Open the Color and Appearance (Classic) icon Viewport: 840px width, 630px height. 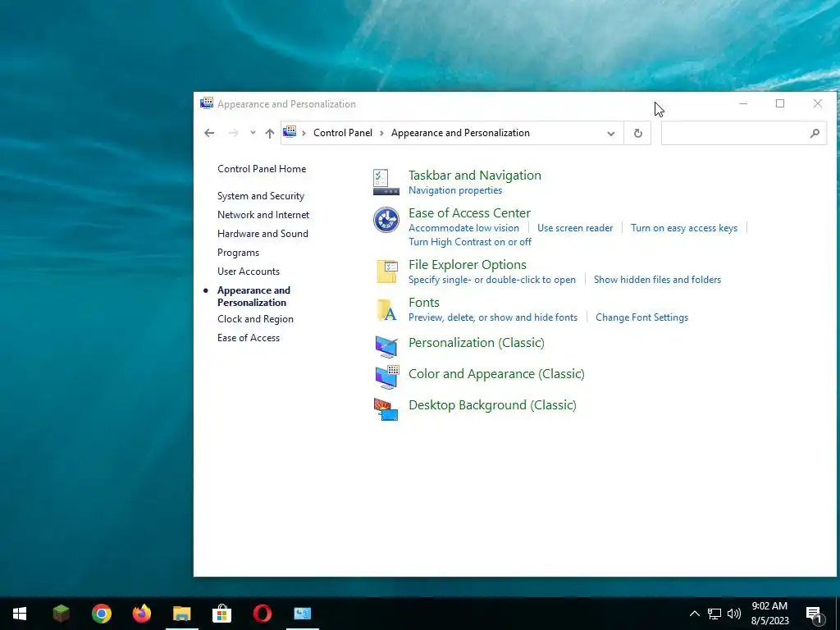click(x=387, y=377)
